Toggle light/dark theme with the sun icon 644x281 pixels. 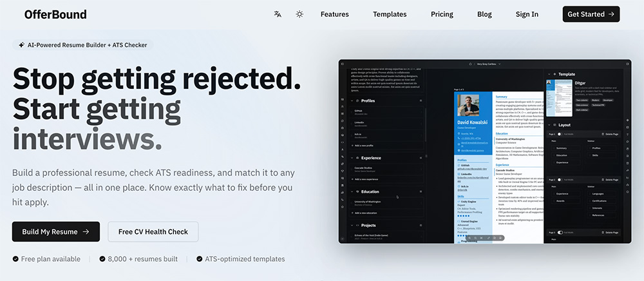[x=299, y=14]
